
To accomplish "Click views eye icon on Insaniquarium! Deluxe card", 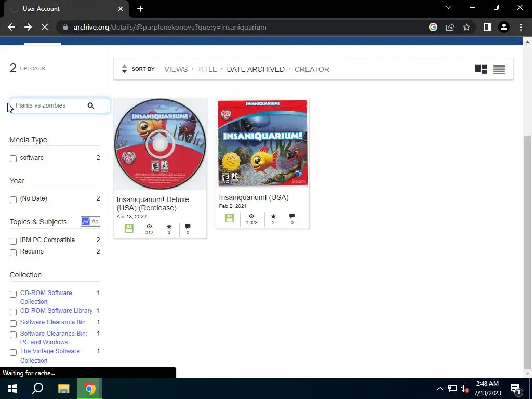I will pos(149,227).
